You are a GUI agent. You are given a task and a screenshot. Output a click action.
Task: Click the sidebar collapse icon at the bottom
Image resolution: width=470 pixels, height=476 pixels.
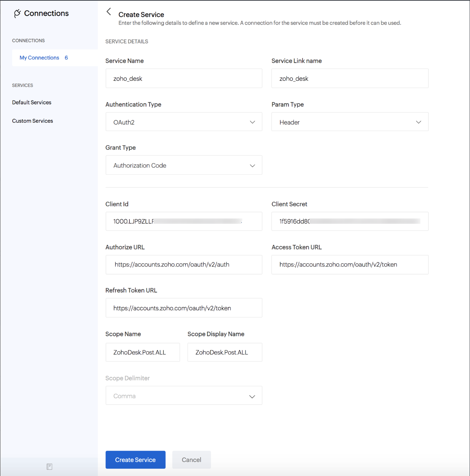pyautogui.click(x=49, y=467)
